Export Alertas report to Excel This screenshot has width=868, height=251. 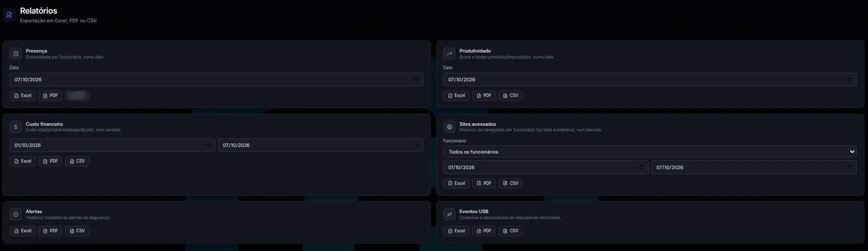(x=23, y=231)
